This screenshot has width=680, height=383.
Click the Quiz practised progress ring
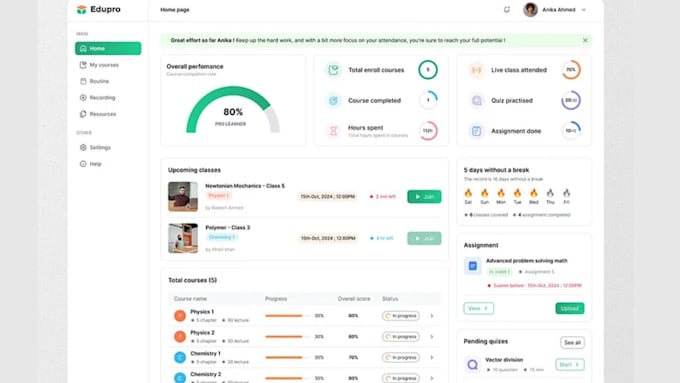571,100
